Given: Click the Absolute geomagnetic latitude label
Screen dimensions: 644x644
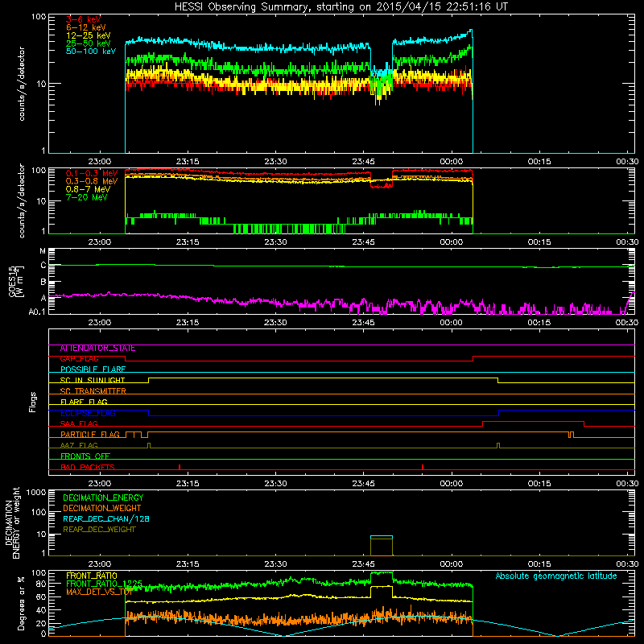Looking at the screenshot, I should point(556,576).
